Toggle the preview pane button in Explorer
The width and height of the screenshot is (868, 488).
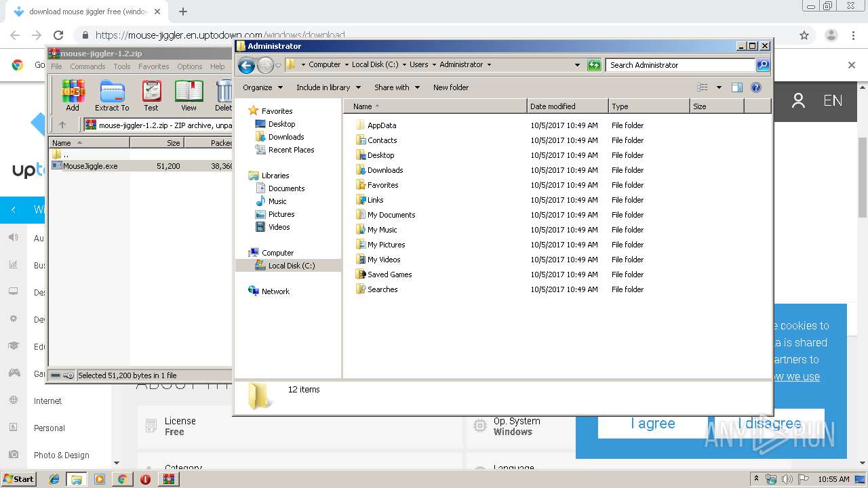[x=737, y=87]
